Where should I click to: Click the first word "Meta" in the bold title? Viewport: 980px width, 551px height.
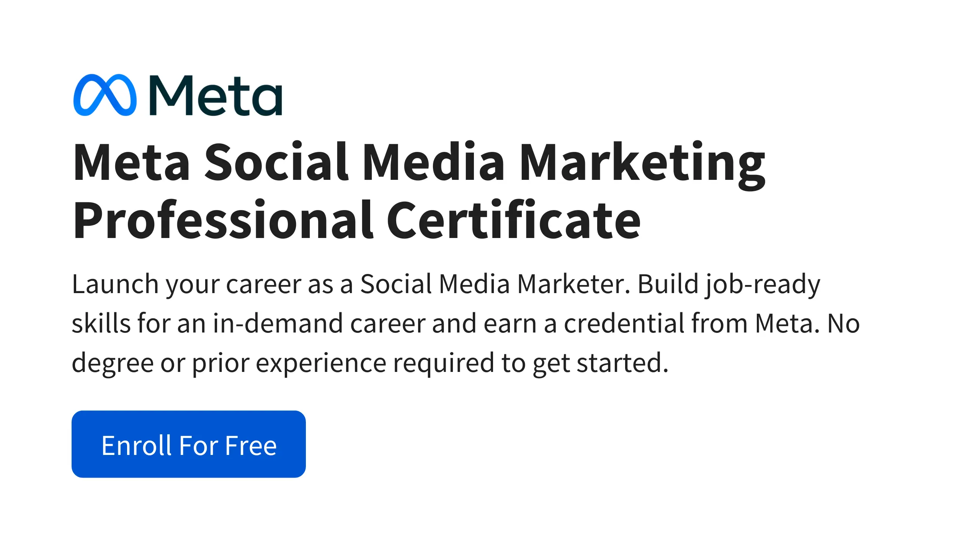point(131,162)
